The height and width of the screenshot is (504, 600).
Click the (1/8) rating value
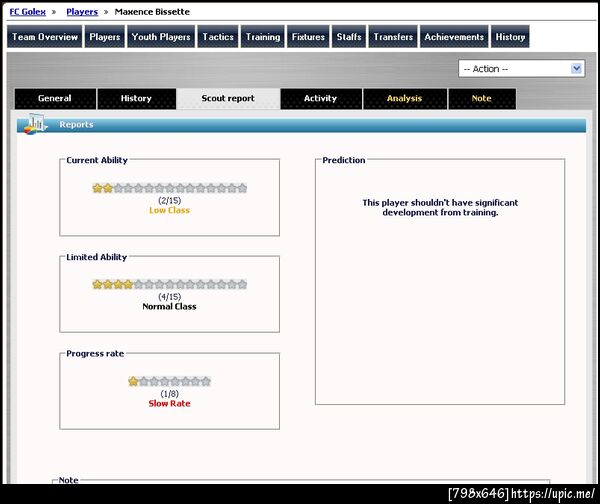click(170, 394)
